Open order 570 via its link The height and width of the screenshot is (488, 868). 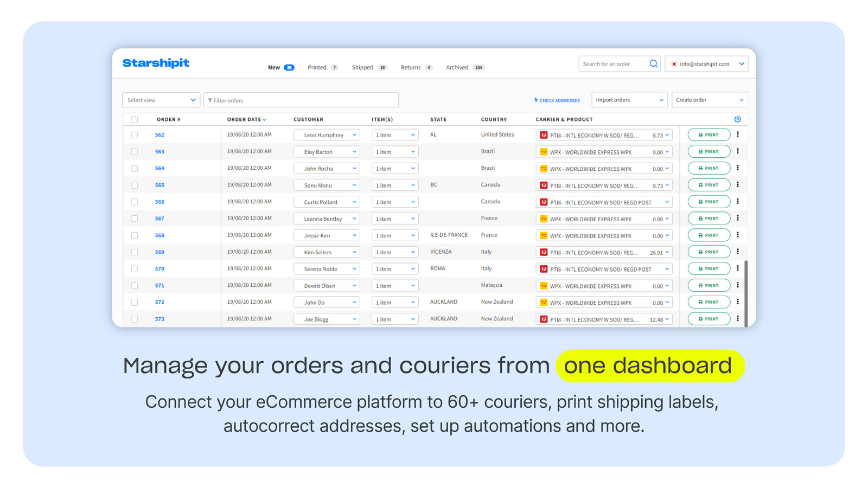tap(159, 268)
